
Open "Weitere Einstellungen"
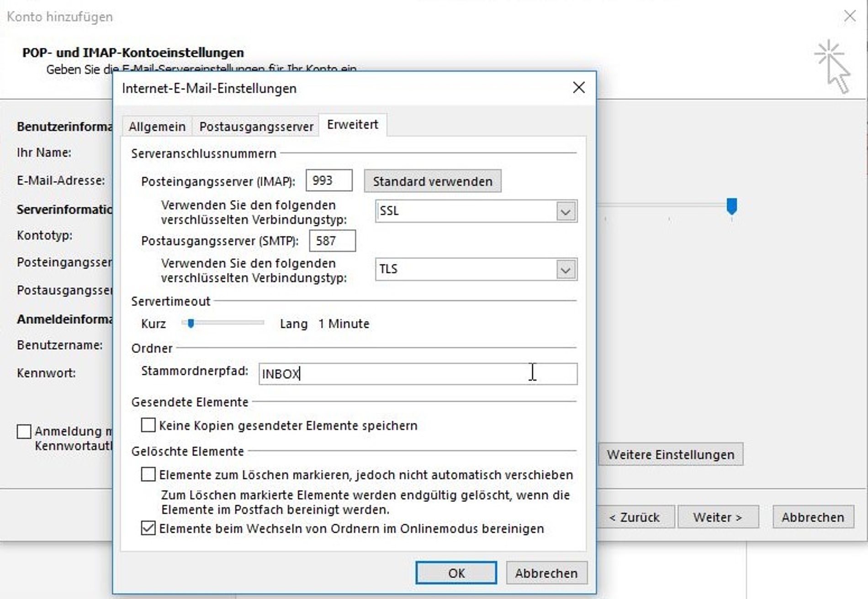[x=670, y=454]
